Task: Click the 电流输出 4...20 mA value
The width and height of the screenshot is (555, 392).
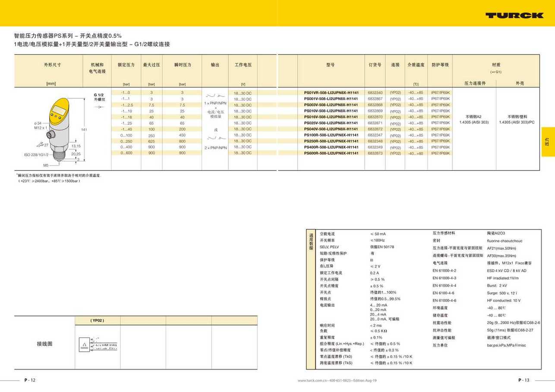Action: tap(378, 305)
